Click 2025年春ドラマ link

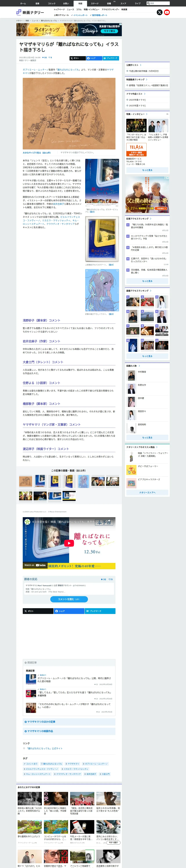click(x=137, y=100)
